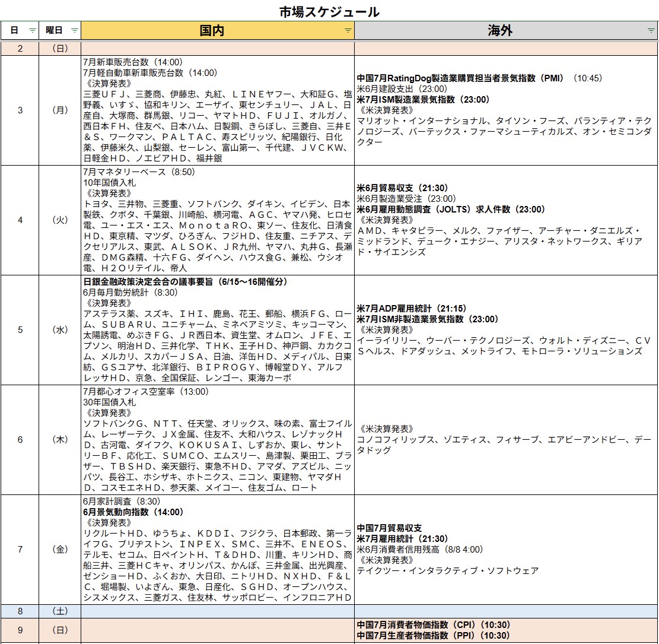This screenshot has height=644, width=659.
Task: Open the 海外 column filter dropdown
Action: [651, 31]
